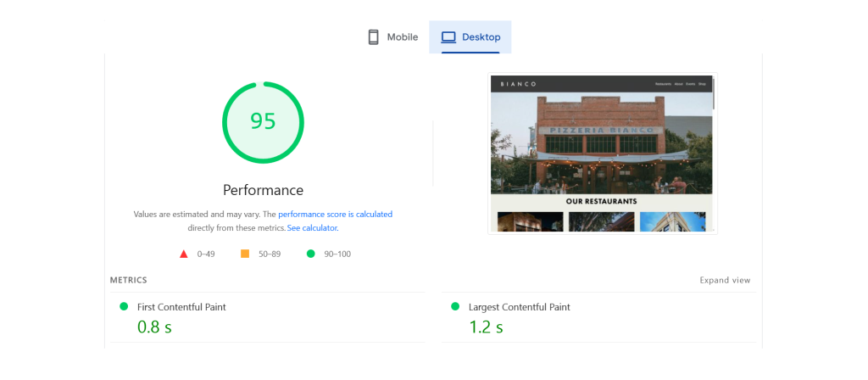Click the First Contentful Paint metric label
This screenshot has width=868, height=380.
181,307
